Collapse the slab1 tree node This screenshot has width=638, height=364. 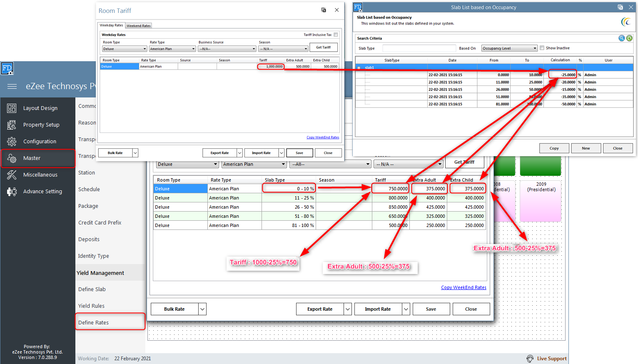359,67
